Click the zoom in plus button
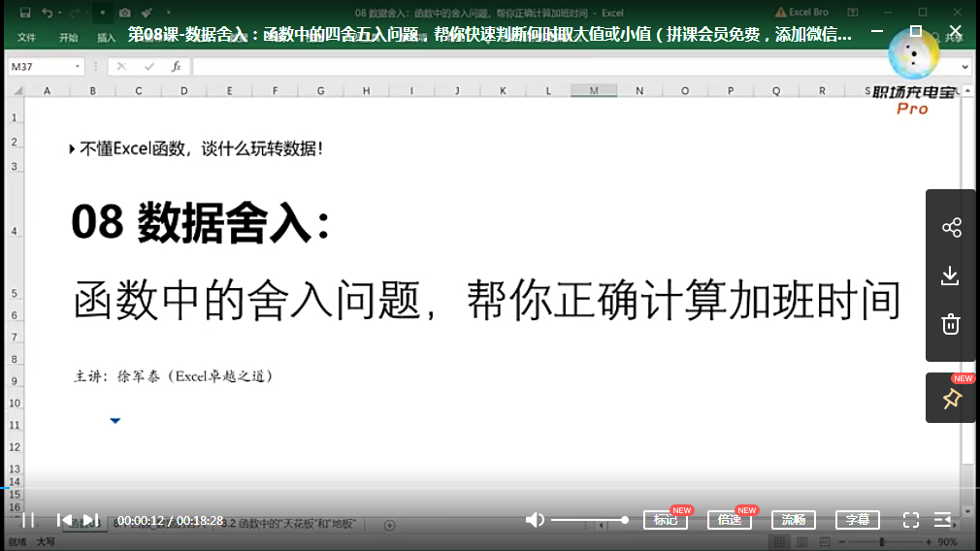Viewport: 980px width, 551px height. 929,541
